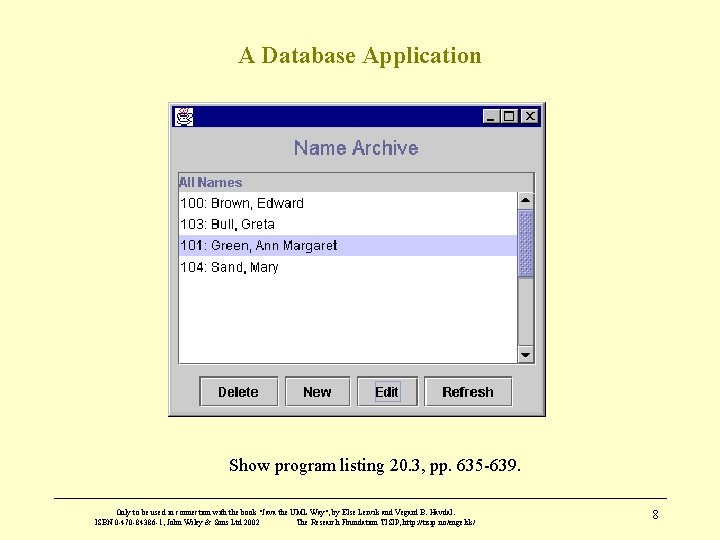
Task: Close the Name Archive window
Action: click(x=530, y=116)
